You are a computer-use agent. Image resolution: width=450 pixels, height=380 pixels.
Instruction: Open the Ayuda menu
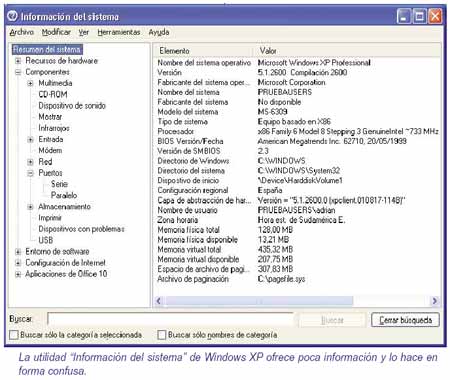[x=159, y=32]
